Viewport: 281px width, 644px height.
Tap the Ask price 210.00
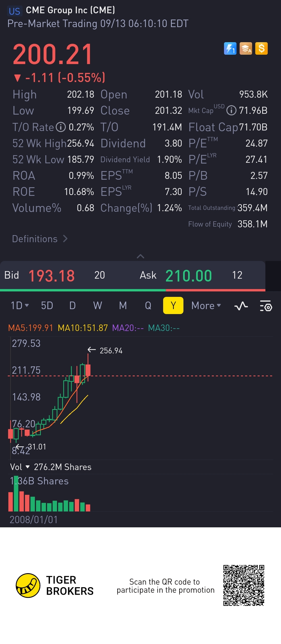coord(189,276)
